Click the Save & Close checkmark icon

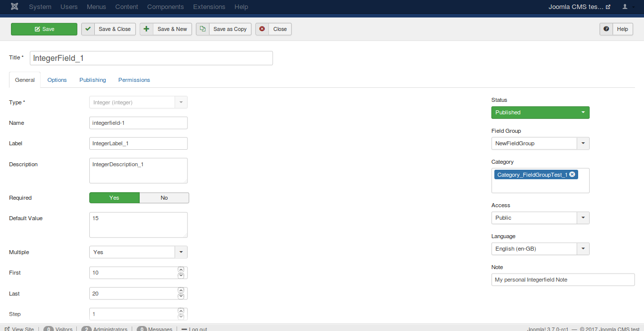[88, 29]
